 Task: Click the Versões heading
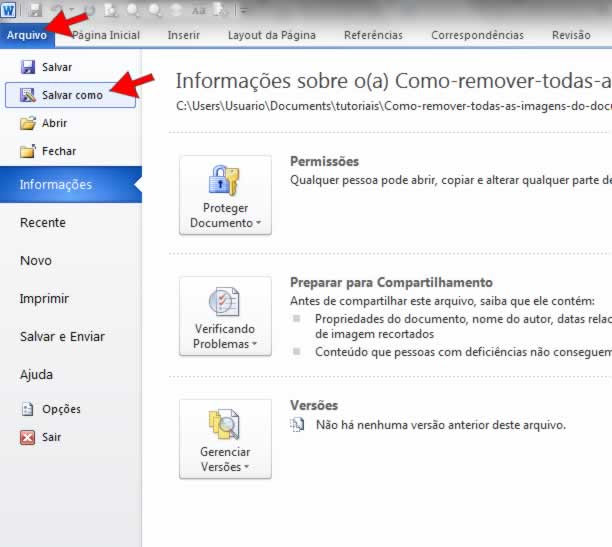tap(314, 405)
